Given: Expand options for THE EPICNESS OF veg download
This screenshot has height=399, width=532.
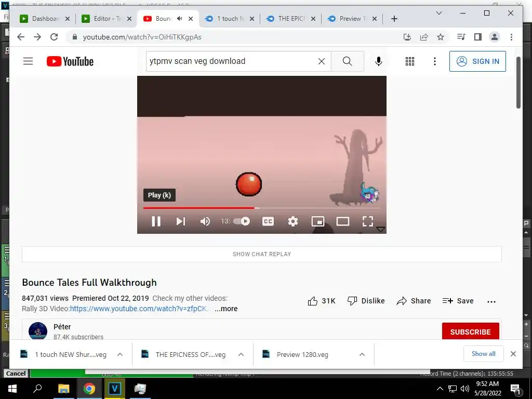Looking at the screenshot, I should [241, 354].
